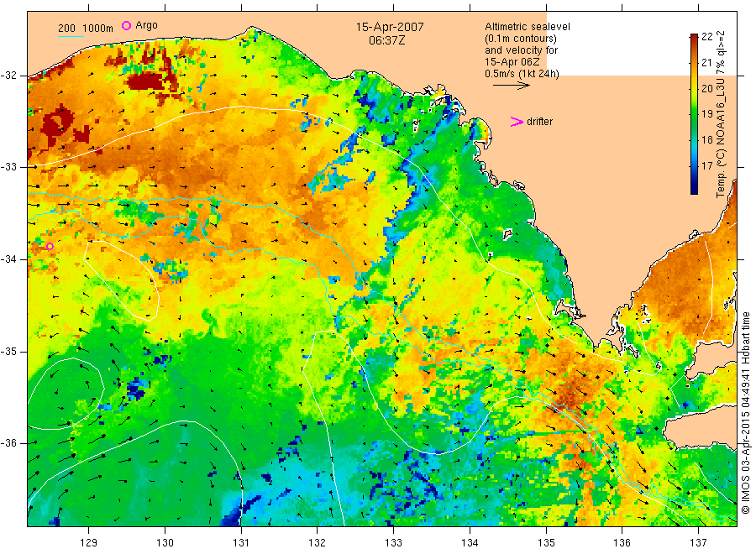Click longitude axis label 137

point(699,543)
